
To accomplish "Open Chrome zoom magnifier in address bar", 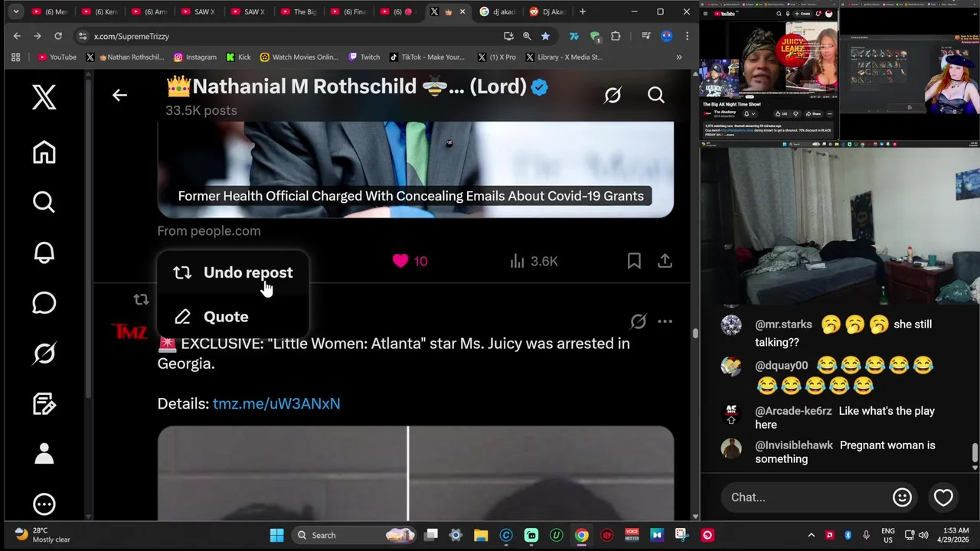I will click(527, 36).
